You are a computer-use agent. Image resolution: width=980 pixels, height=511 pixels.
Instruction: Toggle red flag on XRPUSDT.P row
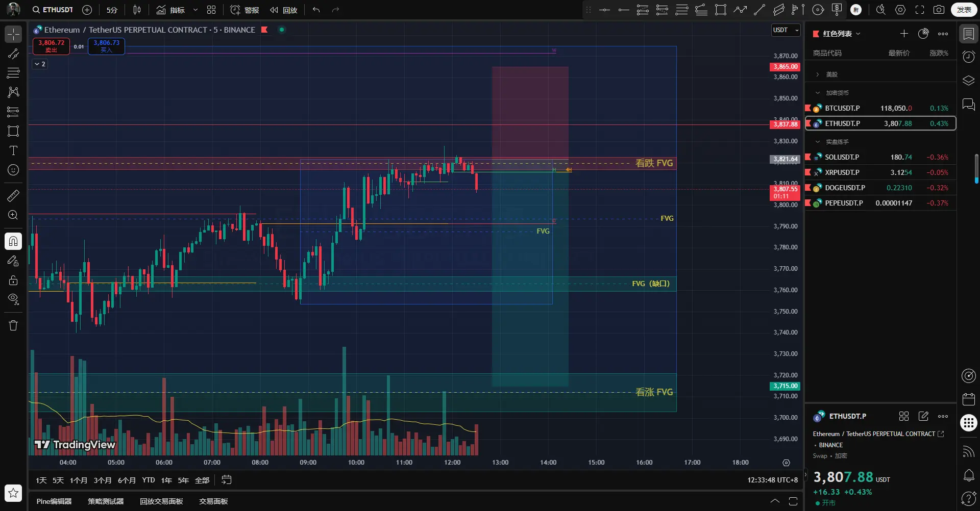(808, 172)
